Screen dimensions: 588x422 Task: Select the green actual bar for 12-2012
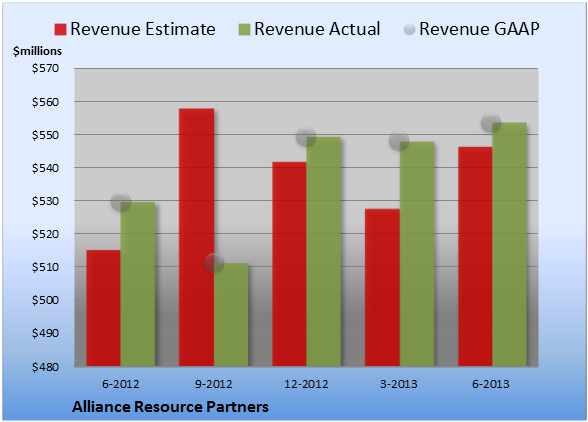pos(324,251)
